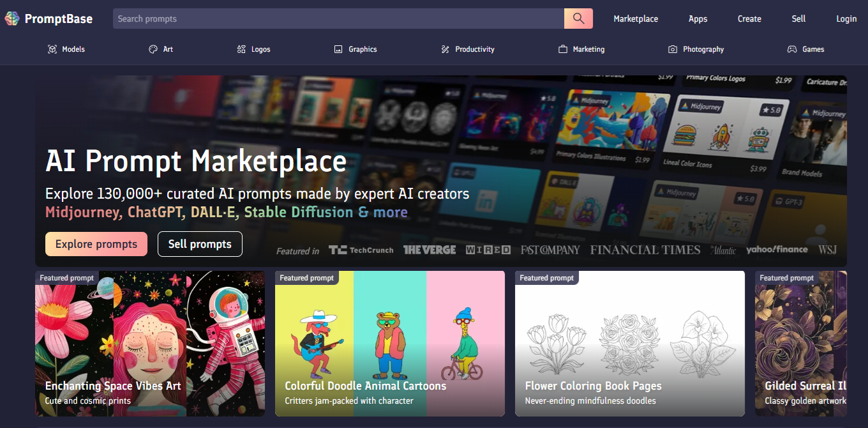Click the Marketing briefcase icon
Image resolution: width=868 pixels, height=428 pixels.
[x=563, y=49]
